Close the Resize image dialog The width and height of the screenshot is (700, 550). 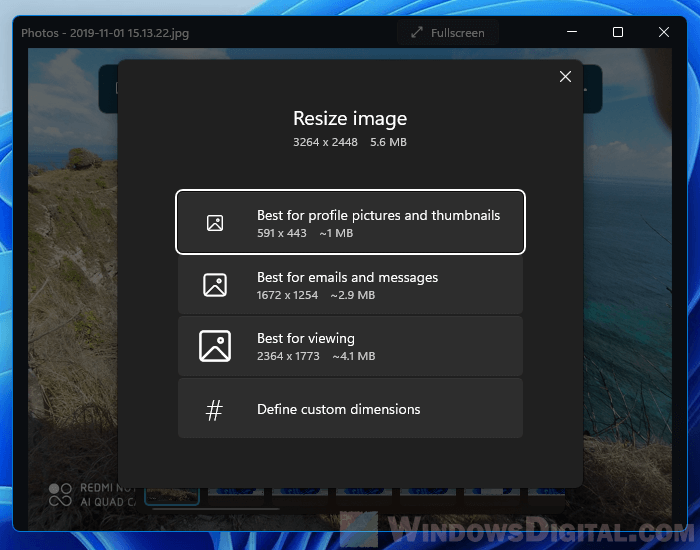pos(565,77)
